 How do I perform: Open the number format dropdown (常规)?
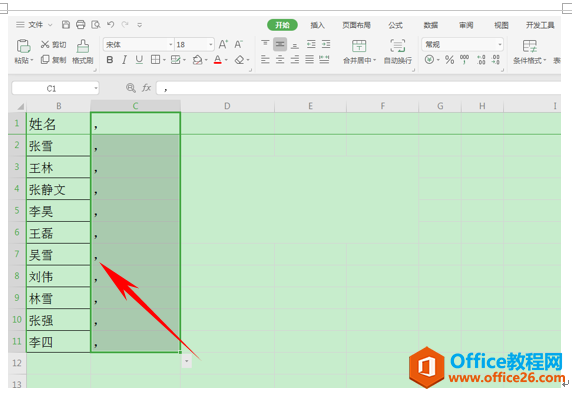click(500, 44)
